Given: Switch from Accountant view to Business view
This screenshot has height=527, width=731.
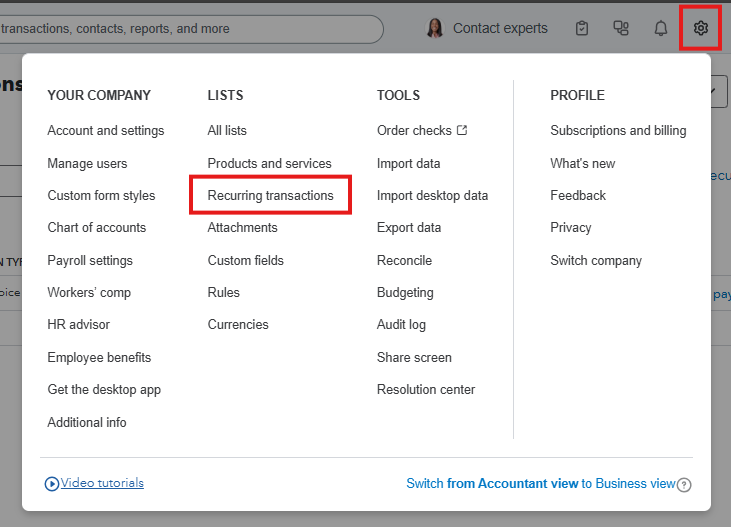Looking at the screenshot, I should point(540,483).
